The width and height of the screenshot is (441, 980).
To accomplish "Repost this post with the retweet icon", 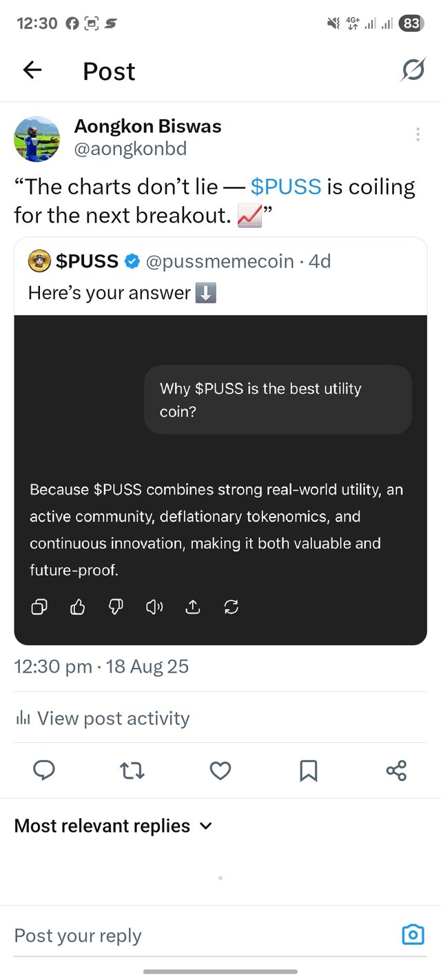I will click(132, 770).
